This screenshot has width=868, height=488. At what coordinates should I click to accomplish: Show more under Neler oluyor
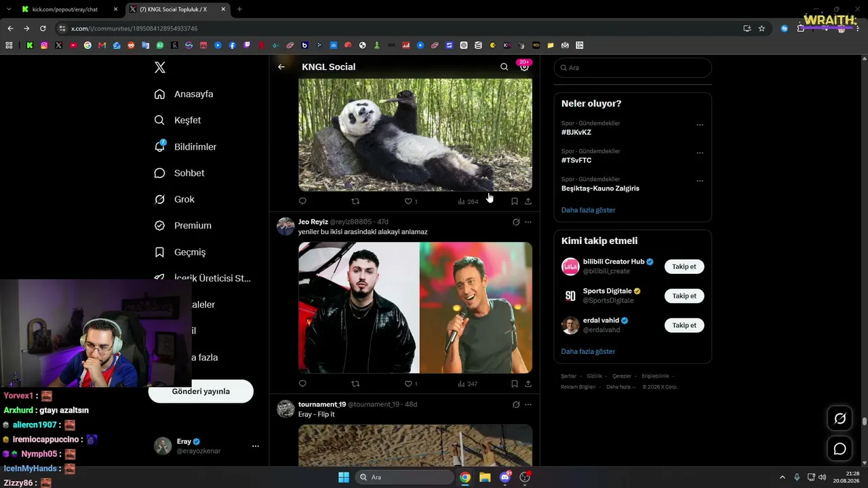click(x=588, y=210)
